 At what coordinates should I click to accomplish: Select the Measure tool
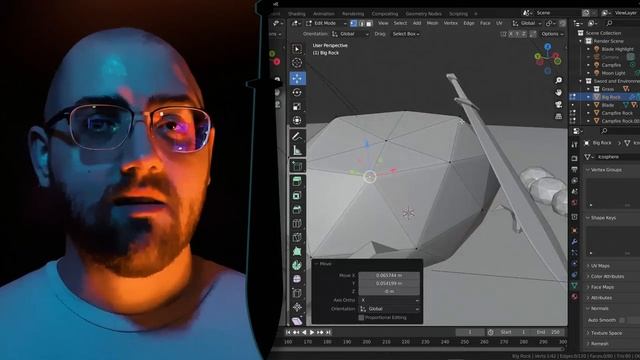[297, 151]
